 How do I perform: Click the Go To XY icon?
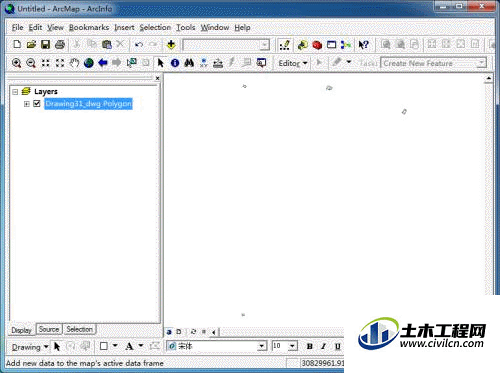(x=203, y=63)
